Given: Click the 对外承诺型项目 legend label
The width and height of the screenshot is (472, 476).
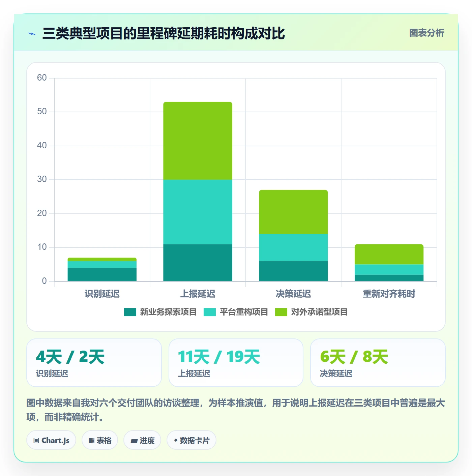Looking at the screenshot, I should point(319,312).
